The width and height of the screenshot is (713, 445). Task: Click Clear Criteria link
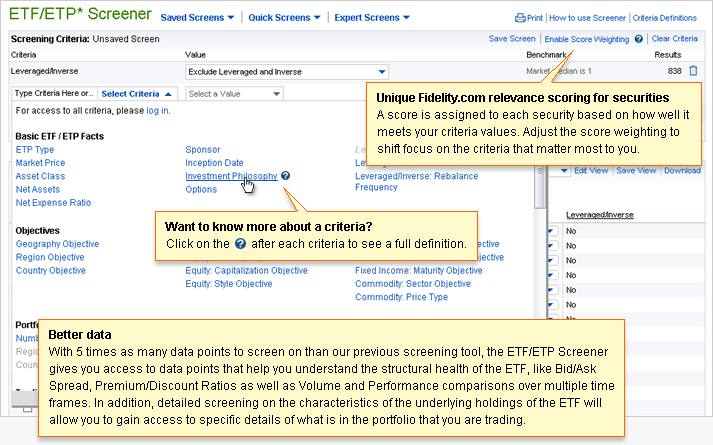(x=675, y=39)
